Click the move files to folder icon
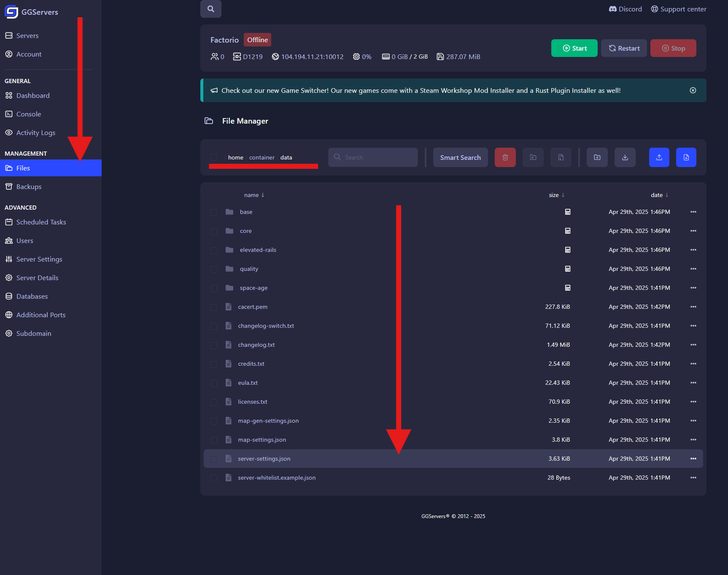The height and width of the screenshot is (575, 728). click(x=533, y=157)
